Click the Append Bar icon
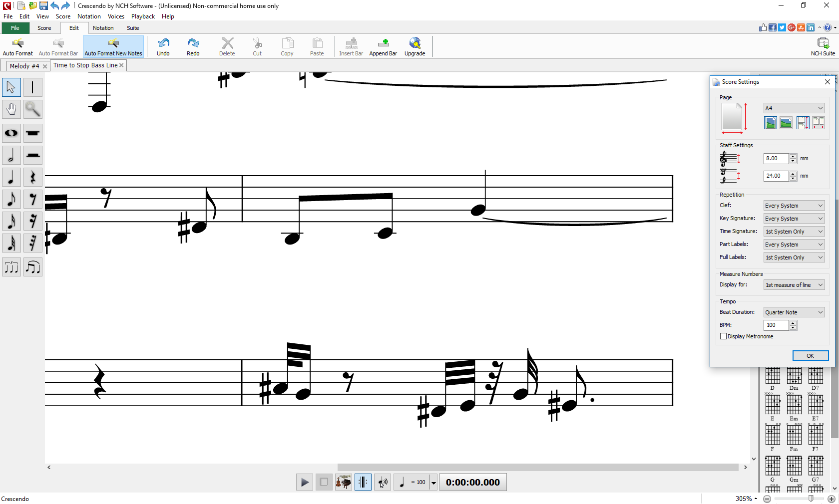The height and width of the screenshot is (504, 839). point(383,47)
